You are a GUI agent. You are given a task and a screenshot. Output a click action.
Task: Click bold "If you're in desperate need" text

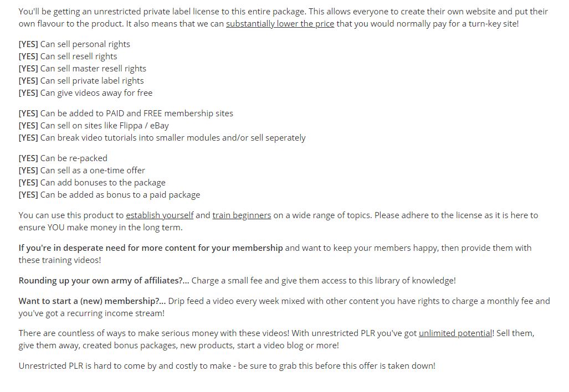(x=151, y=248)
